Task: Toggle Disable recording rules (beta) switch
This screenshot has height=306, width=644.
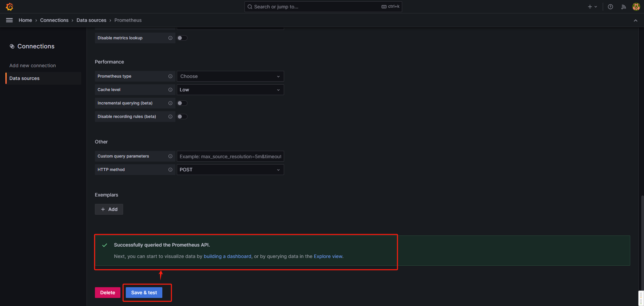Action: point(182,117)
